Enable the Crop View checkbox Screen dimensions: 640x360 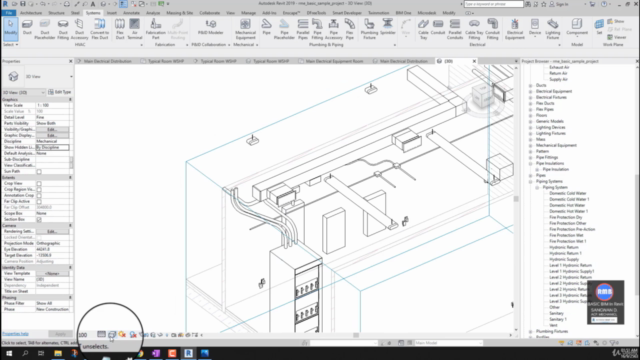pos(39,184)
